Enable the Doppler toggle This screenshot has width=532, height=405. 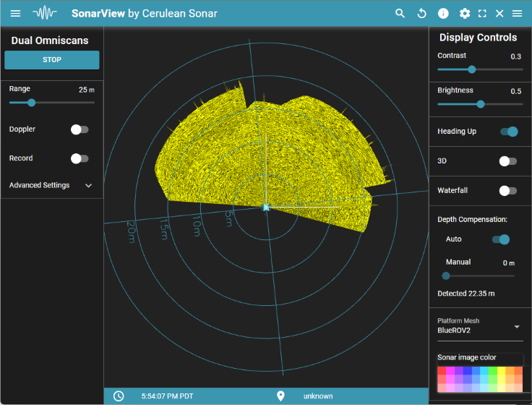click(80, 129)
